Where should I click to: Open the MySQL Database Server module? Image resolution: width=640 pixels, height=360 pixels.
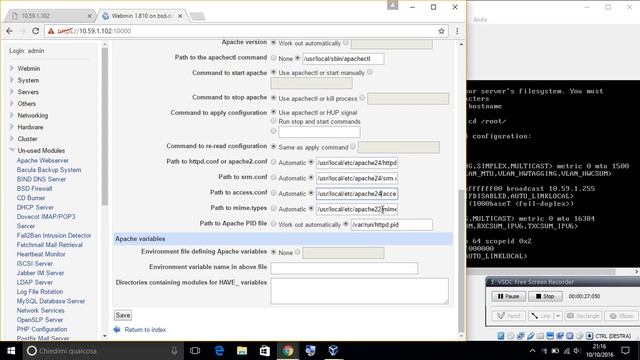51,301
